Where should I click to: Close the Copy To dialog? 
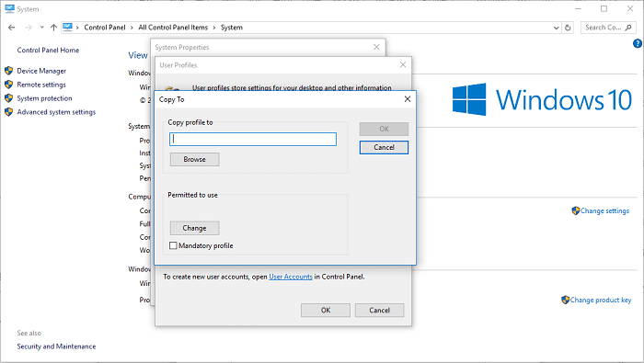pyautogui.click(x=408, y=99)
